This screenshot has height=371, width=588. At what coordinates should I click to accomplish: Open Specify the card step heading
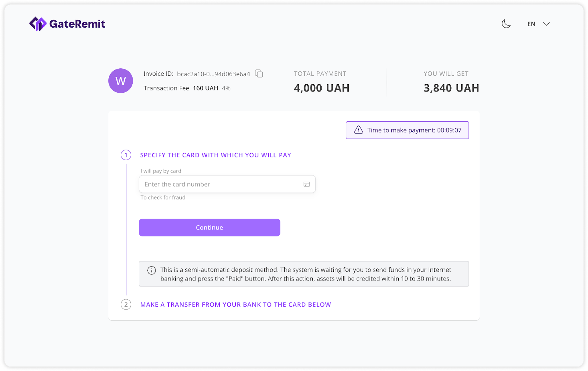[215, 155]
